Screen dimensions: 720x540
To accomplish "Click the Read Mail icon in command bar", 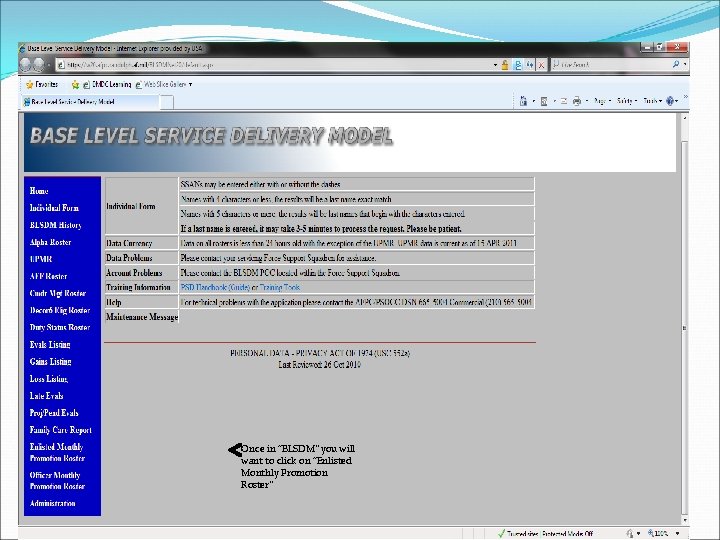I will [564, 101].
